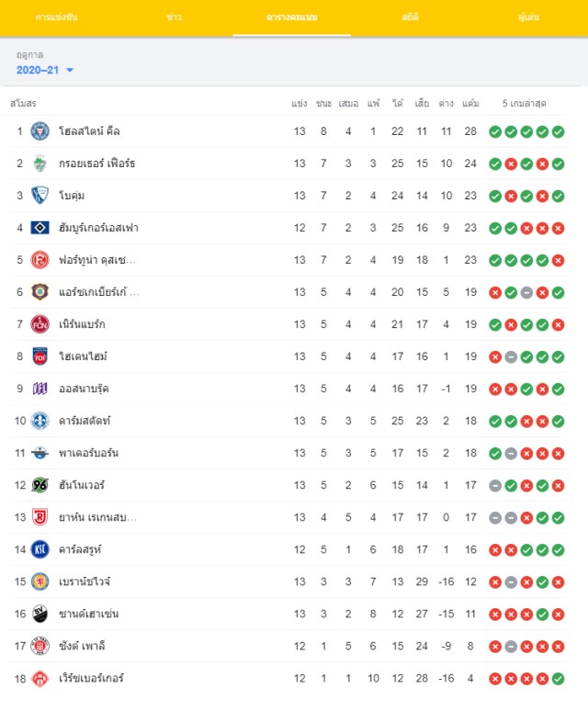Click the Nürnberg FCN crest

(40, 324)
